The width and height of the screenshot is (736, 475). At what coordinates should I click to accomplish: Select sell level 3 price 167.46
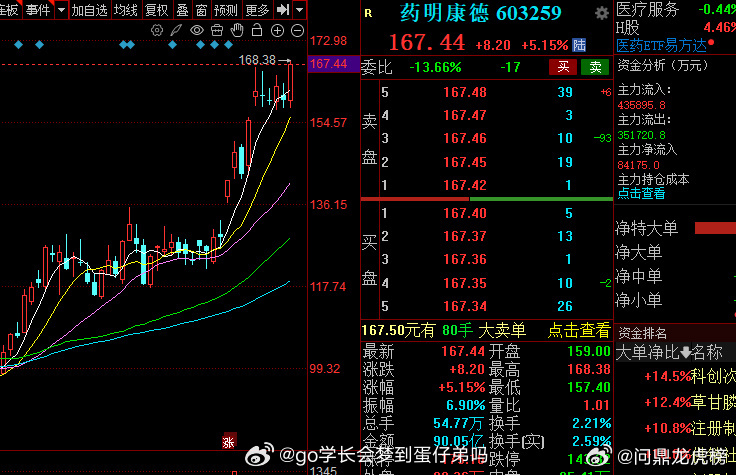[465, 138]
